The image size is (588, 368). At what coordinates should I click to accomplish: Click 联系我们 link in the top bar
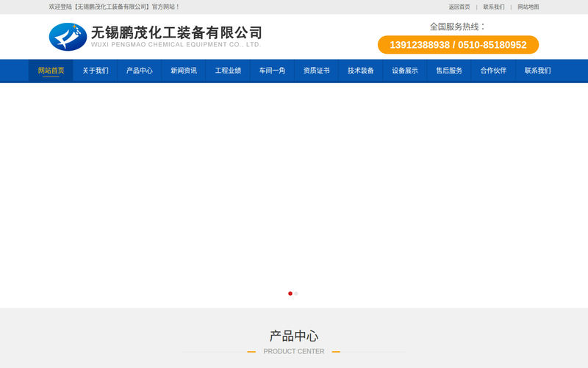pos(494,7)
